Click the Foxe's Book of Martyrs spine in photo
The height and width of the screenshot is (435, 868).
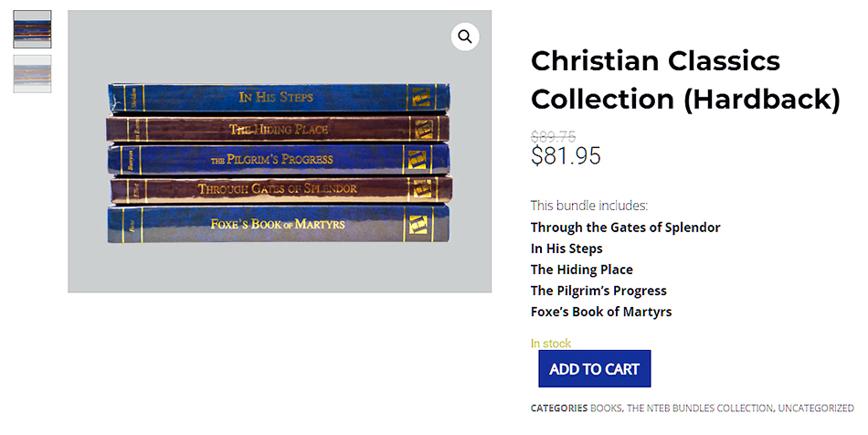point(277,224)
